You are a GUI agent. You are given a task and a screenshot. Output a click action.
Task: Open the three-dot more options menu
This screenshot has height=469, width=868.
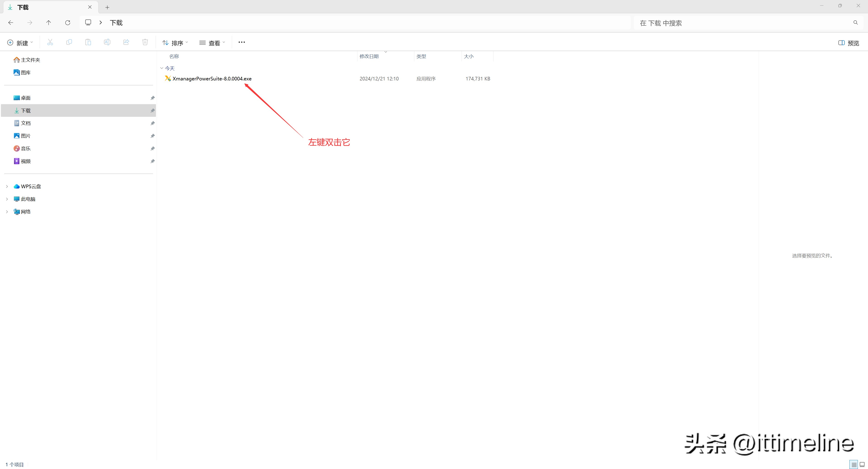click(x=242, y=42)
